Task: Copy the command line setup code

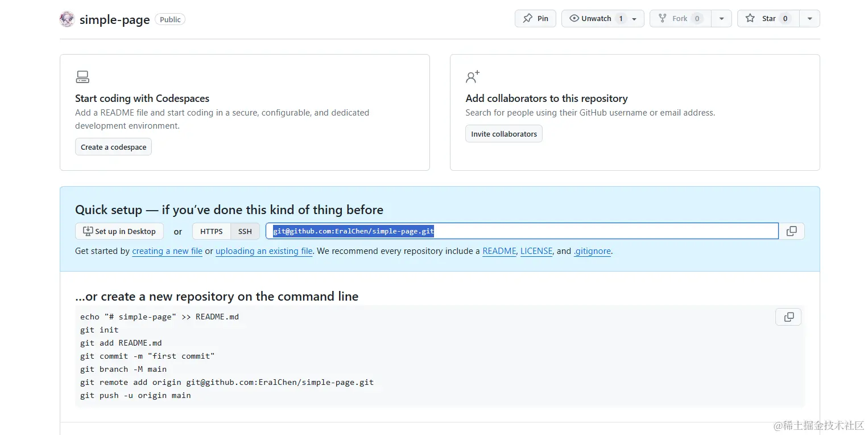Action: [788, 317]
